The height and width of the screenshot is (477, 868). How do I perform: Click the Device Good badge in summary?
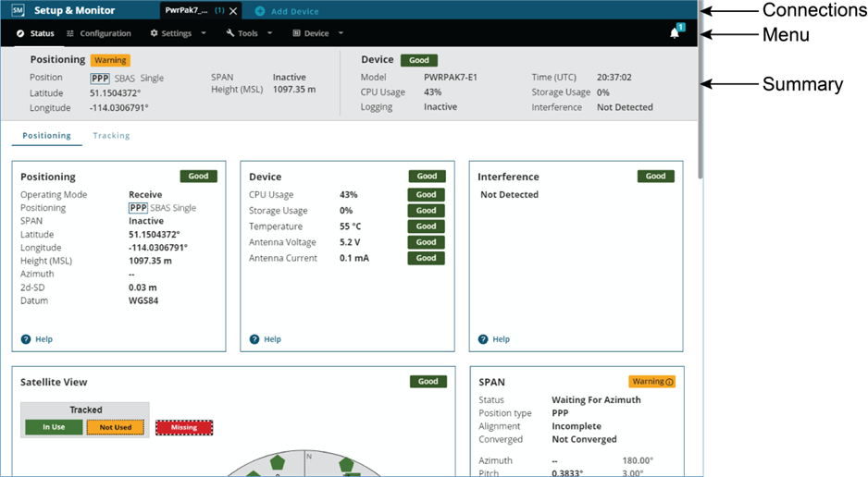coord(419,60)
